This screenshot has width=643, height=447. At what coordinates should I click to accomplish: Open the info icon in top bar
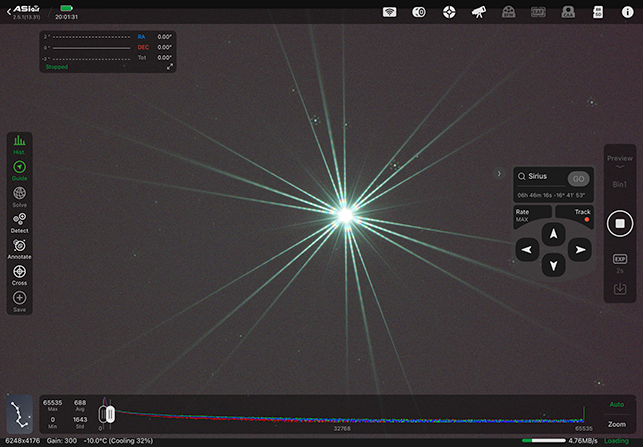(626, 12)
